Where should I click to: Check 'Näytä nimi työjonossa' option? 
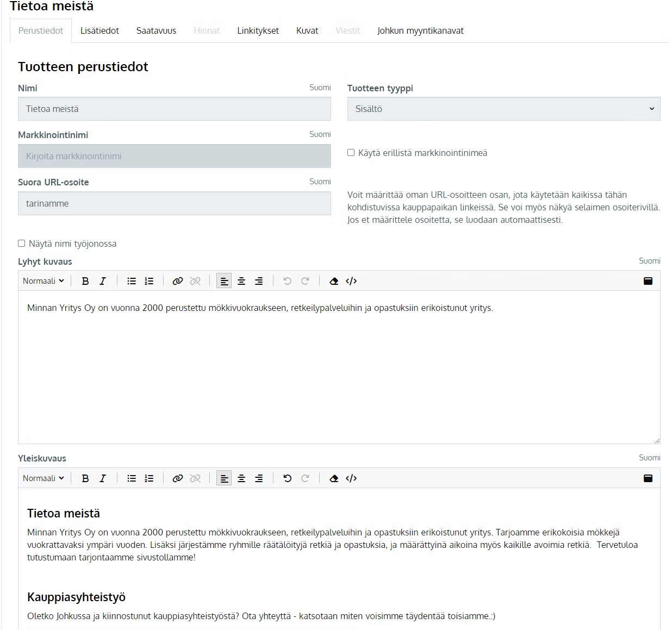click(x=22, y=244)
